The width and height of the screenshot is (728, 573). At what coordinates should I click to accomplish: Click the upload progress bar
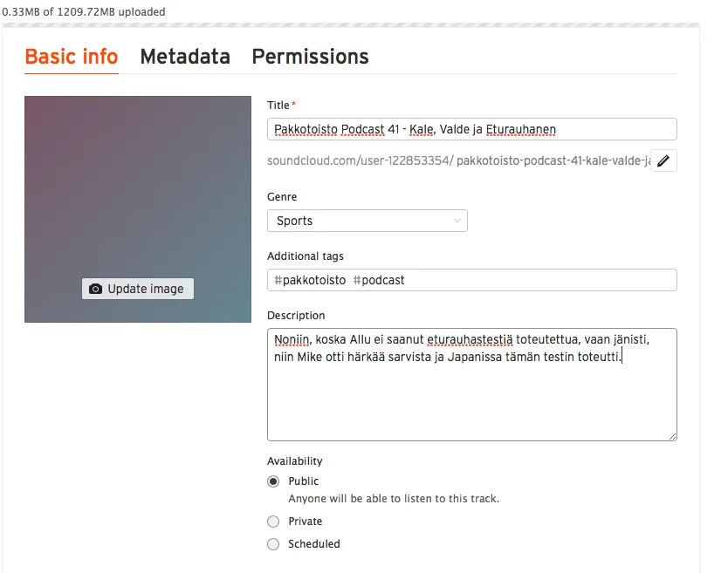tap(349, 24)
